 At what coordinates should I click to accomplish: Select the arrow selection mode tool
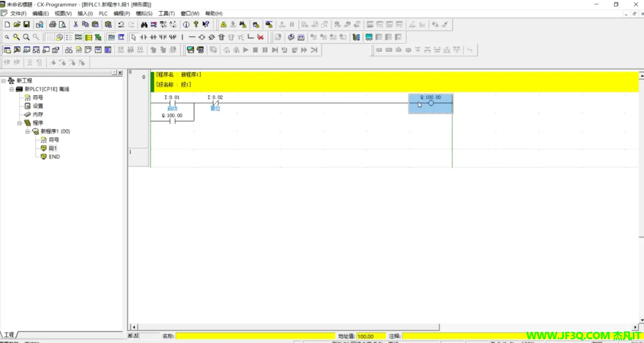133,37
